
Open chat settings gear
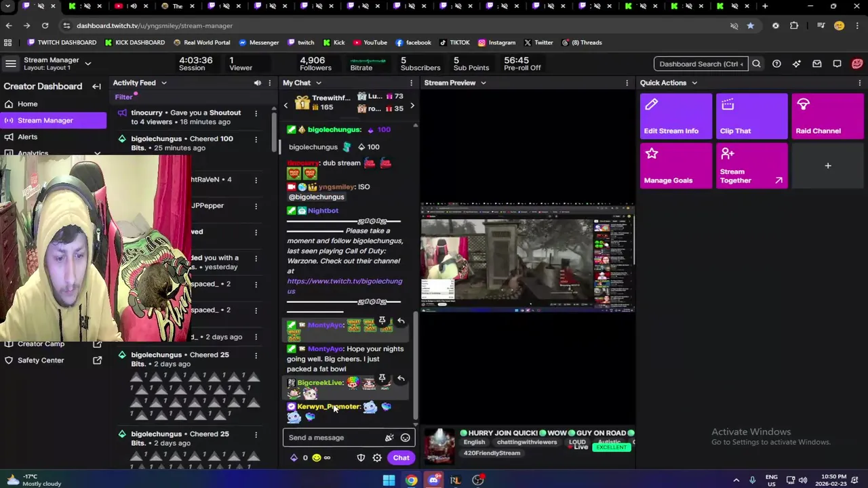point(377,457)
